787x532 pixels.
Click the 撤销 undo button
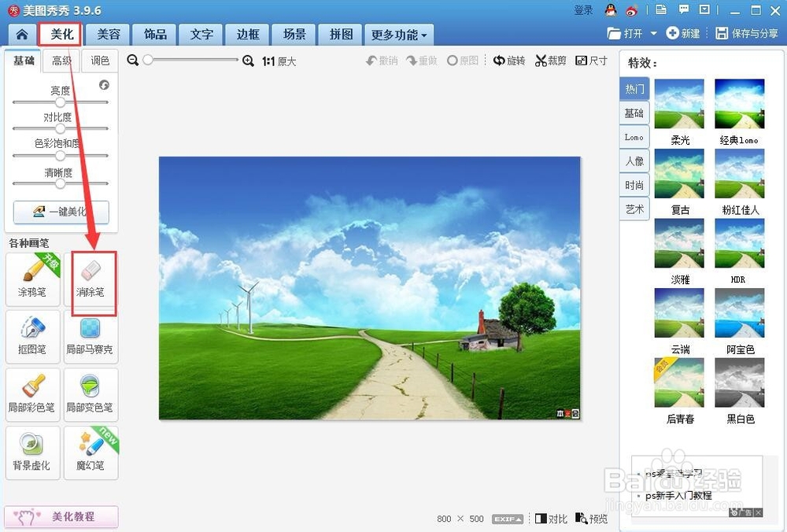pos(382,61)
